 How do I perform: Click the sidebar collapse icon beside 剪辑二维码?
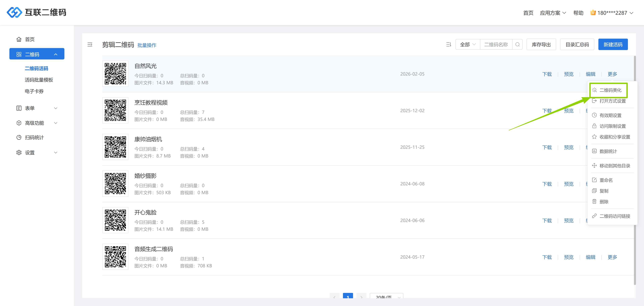pos(90,45)
